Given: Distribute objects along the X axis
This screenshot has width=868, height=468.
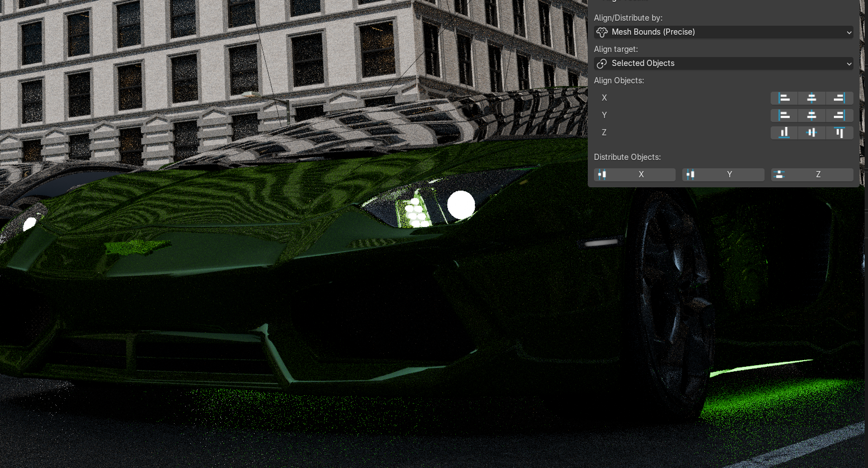Looking at the screenshot, I should tap(634, 175).
